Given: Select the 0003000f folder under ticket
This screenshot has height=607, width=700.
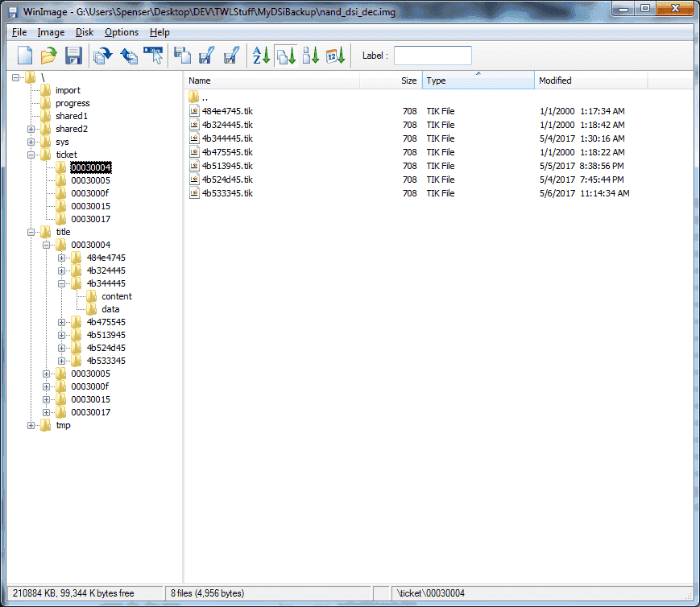Looking at the screenshot, I should point(89,193).
